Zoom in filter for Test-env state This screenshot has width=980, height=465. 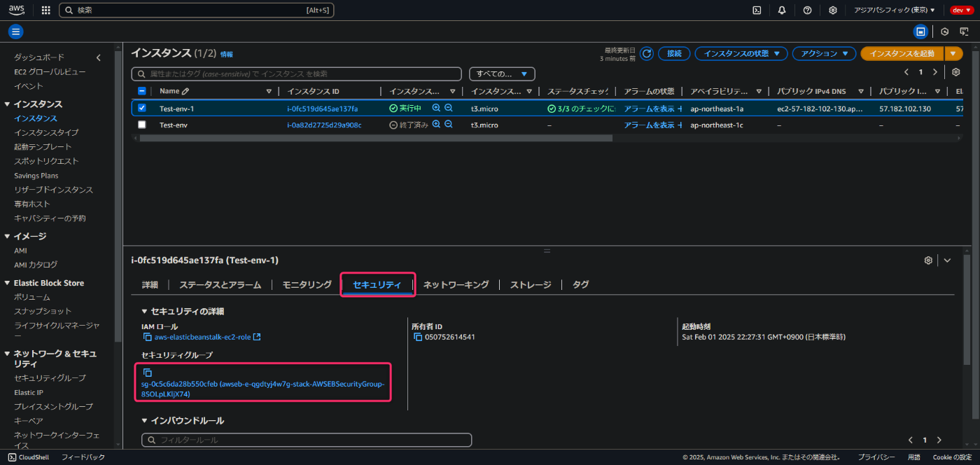436,124
